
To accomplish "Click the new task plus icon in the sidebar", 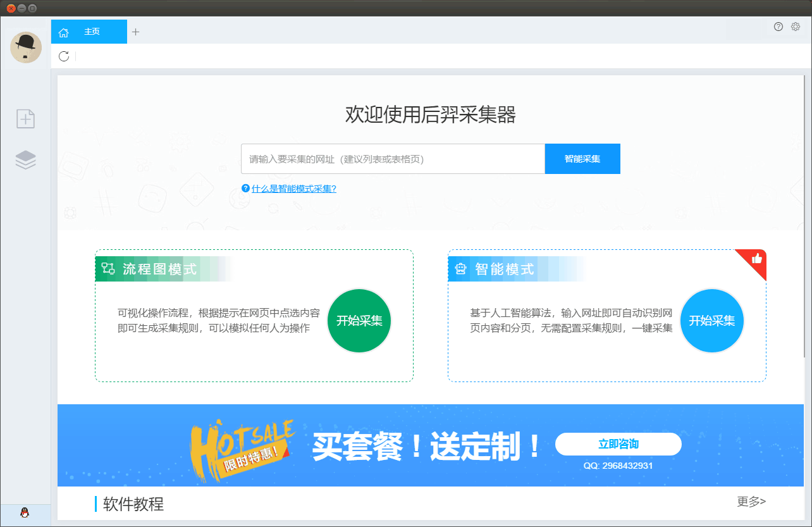I will [x=25, y=119].
